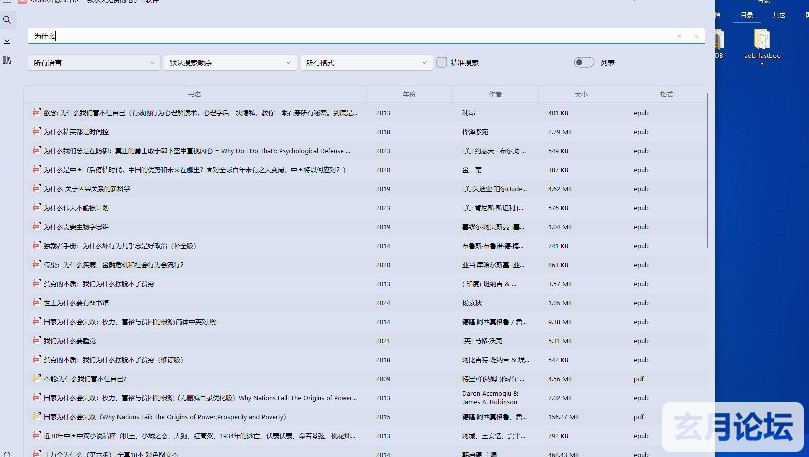Select the underlined tab in the desktop window
Image resolution: width=809 pixels, height=457 pixels.
tap(747, 15)
